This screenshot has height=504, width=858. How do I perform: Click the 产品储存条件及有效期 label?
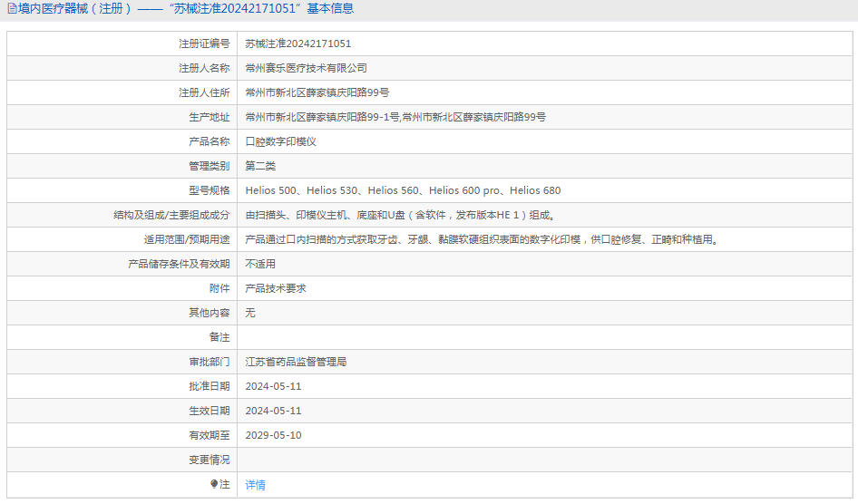179,264
